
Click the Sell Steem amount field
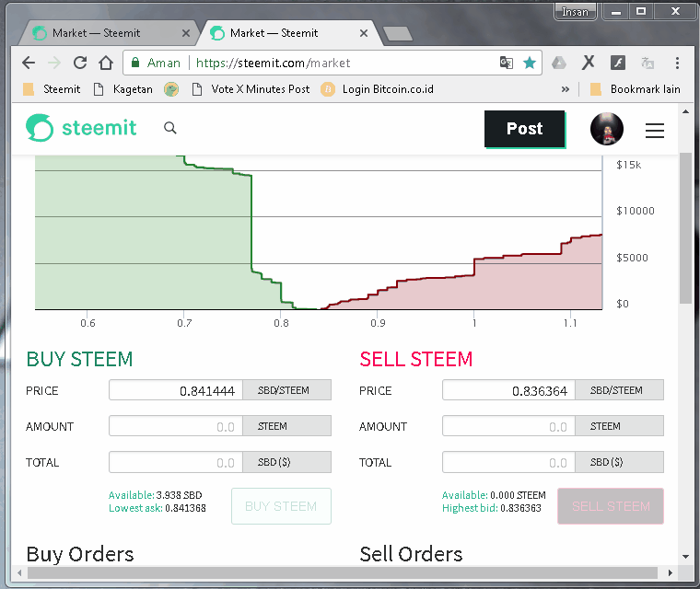509,426
